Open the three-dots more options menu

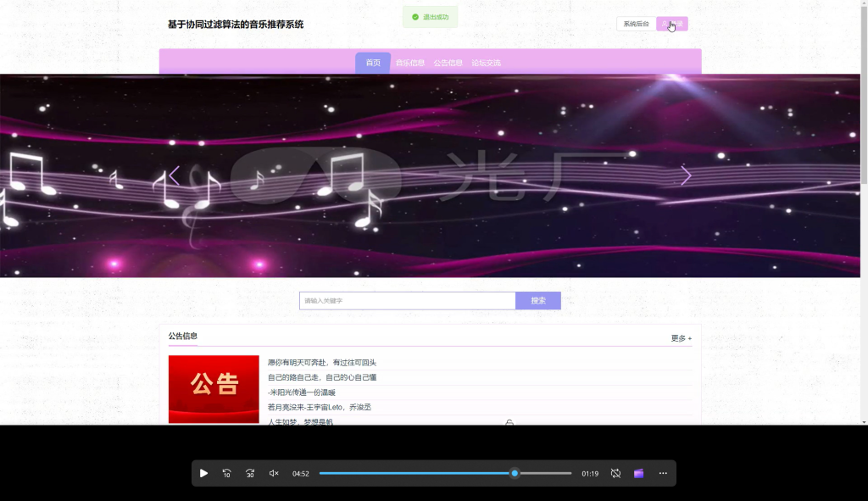[663, 473]
